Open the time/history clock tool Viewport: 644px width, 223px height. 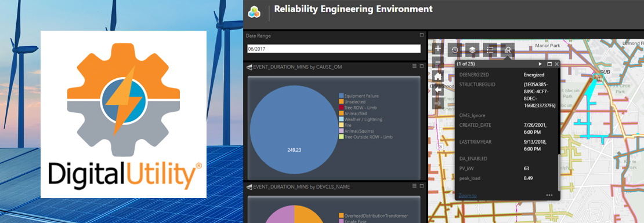coord(455,50)
